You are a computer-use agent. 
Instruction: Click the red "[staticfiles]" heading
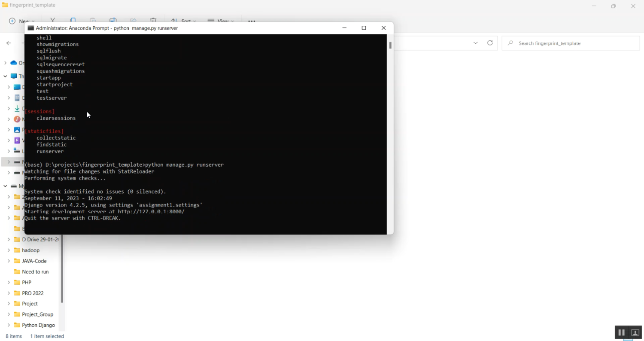pyautogui.click(x=44, y=131)
